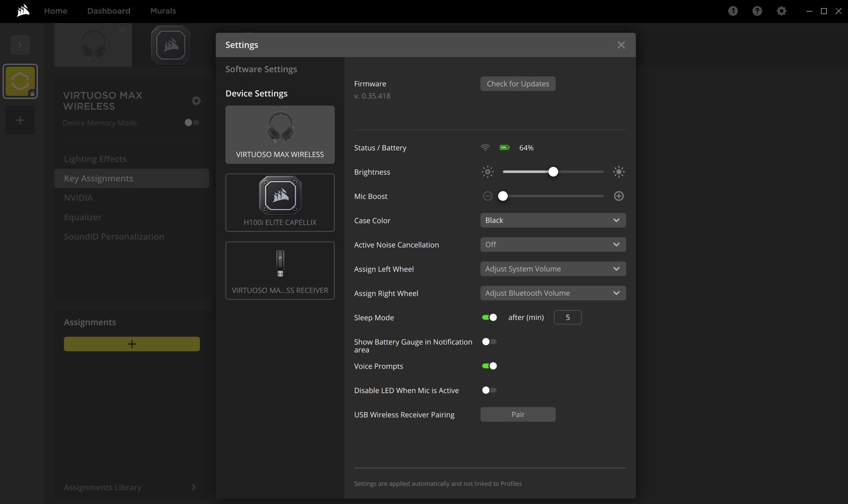Click the Mic Boost plus icon
848x504 pixels.
click(x=618, y=196)
